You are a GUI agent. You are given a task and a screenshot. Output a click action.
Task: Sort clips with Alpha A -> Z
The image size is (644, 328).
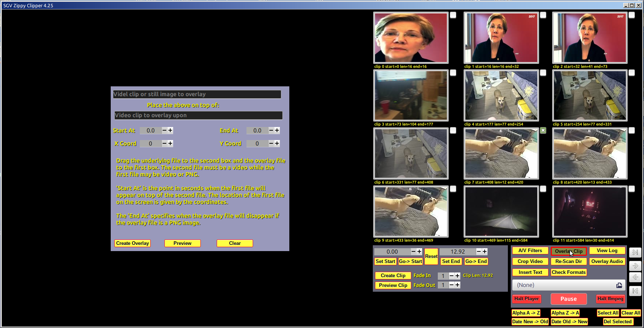click(526, 313)
